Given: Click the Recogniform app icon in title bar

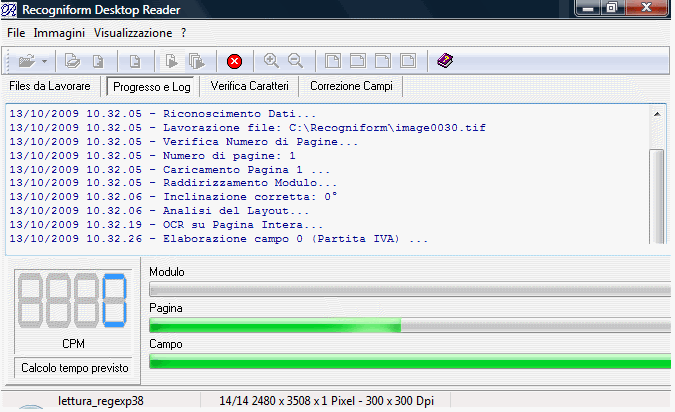Looking at the screenshot, I should [9, 9].
